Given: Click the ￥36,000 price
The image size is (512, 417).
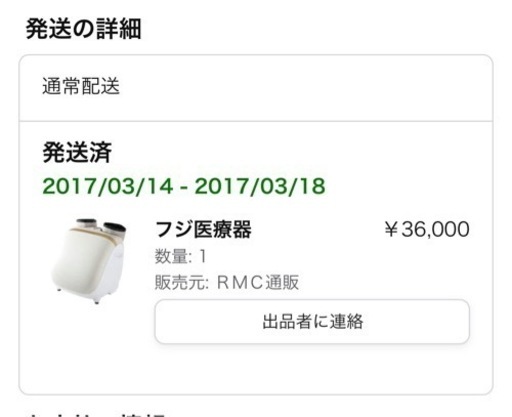Looking at the screenshot, I should tap(427, 230).
